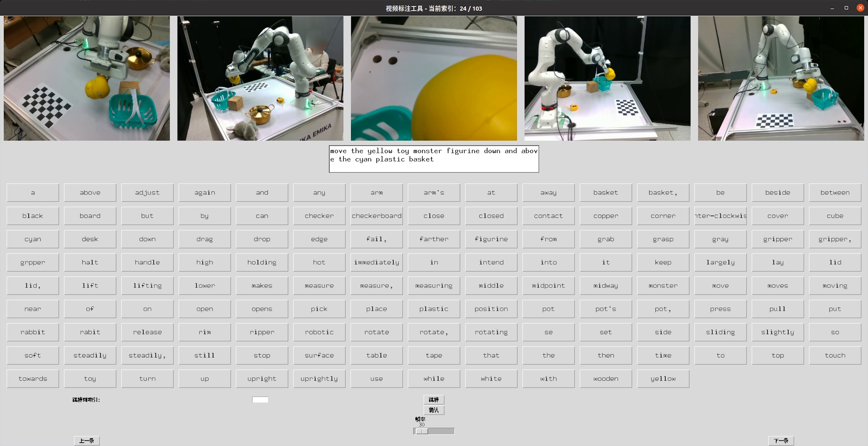Click the "figurine" word button
The image size is (868, 446).
tap(491, 239)
